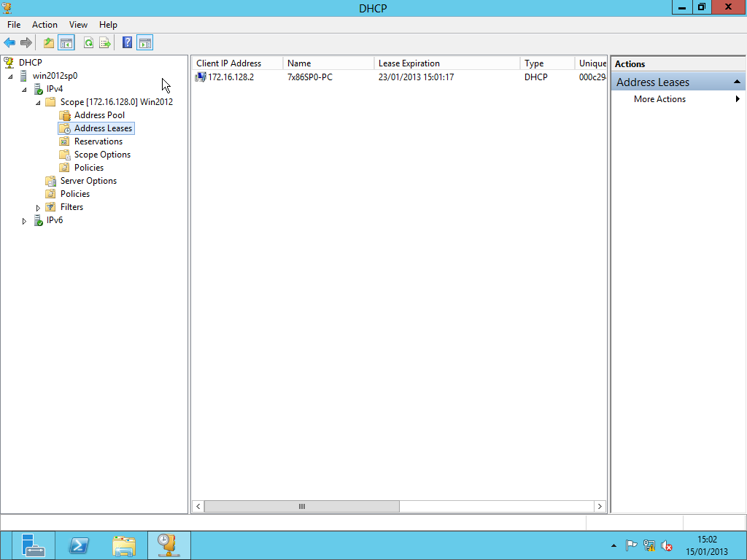Collapse the Scope [172.16.128.0] node
This screenshot has height=560, width=747.
pos(38,103)
